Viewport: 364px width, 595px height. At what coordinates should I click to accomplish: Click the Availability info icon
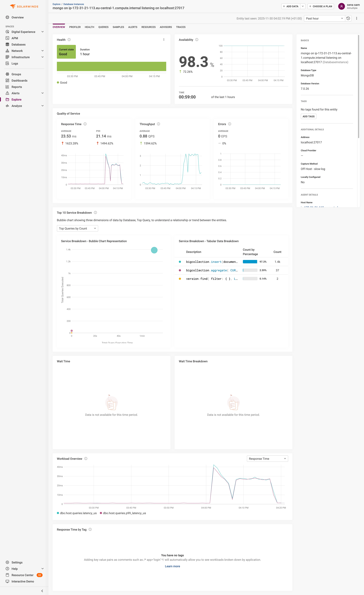pos(197,40)
